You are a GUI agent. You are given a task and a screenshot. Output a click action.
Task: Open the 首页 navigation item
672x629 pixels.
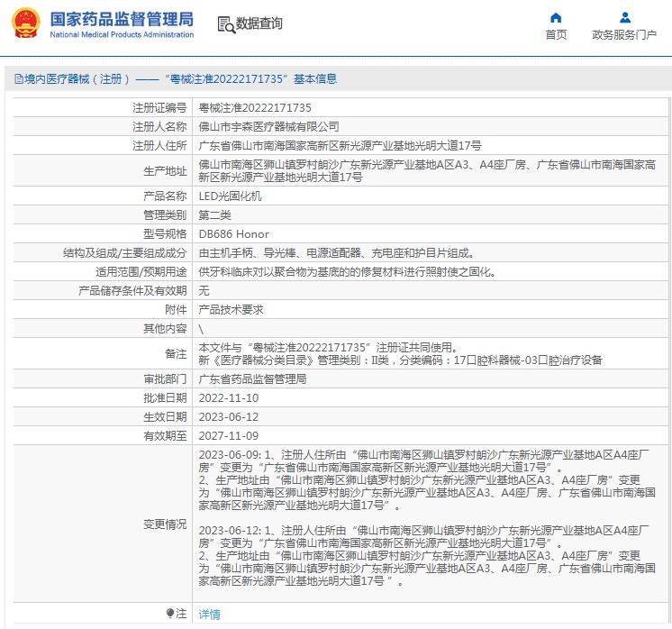556,35
